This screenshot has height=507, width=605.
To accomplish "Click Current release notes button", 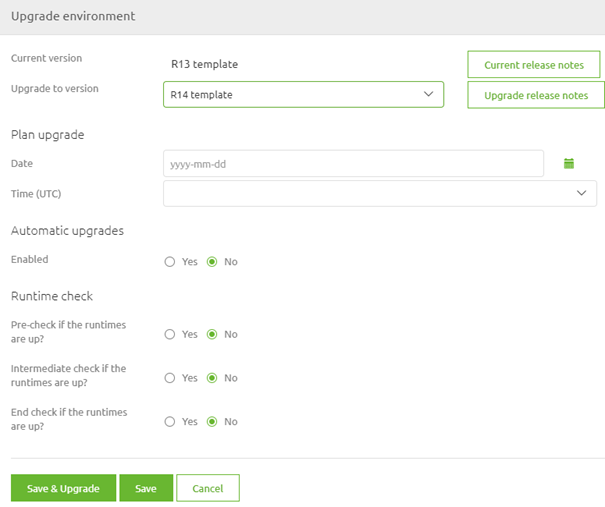I will point(534,64).
